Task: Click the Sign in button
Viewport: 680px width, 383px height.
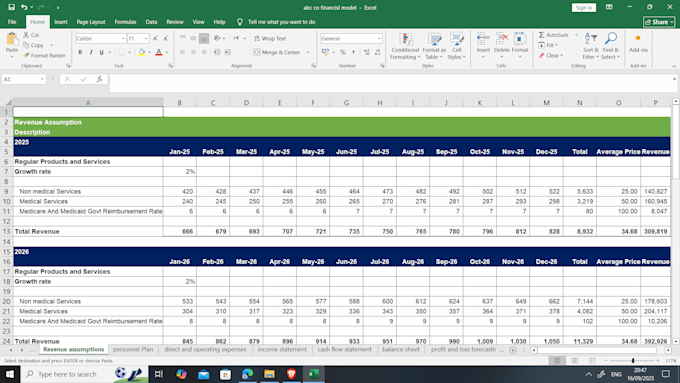Action: (x=584, y=7)
